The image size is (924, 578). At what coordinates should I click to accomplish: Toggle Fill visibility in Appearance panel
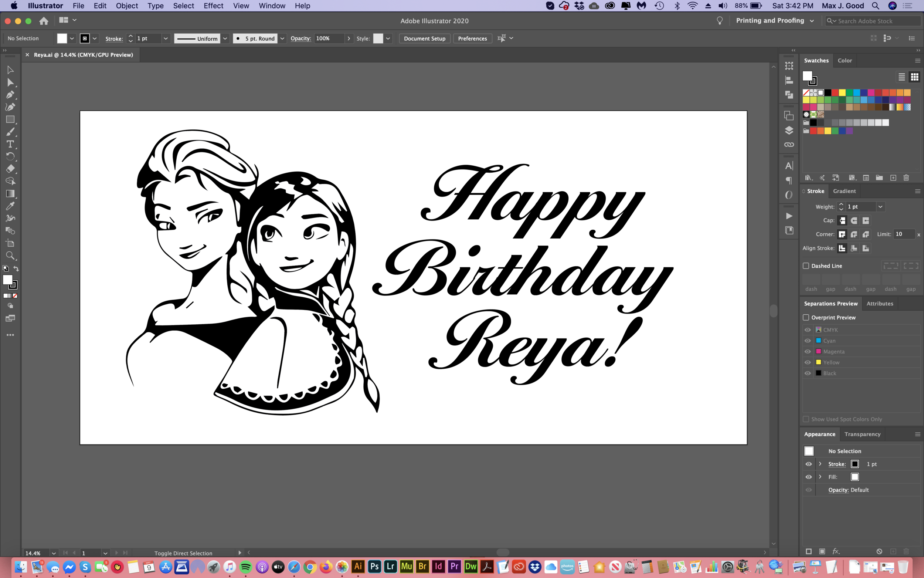tap(809, 477)
